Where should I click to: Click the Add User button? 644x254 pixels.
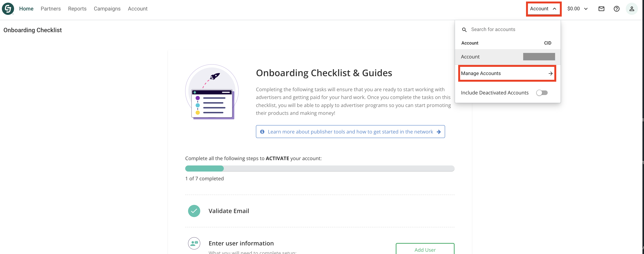point(425,249)
